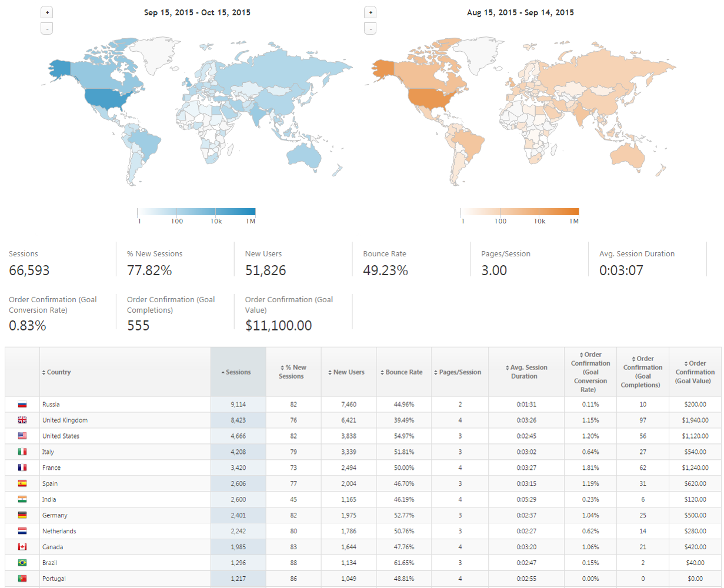Click the Brazil flag icon
Image resolution: width=724 pixels, height=588 pixels.
(22, 563)
